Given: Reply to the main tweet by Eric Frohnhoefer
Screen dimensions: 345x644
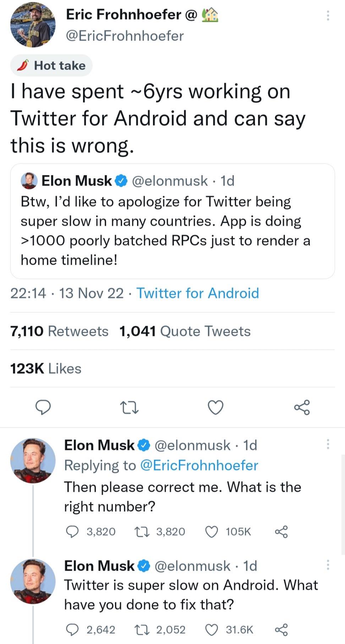Looking at the screenshot, I should coord(44,407).
